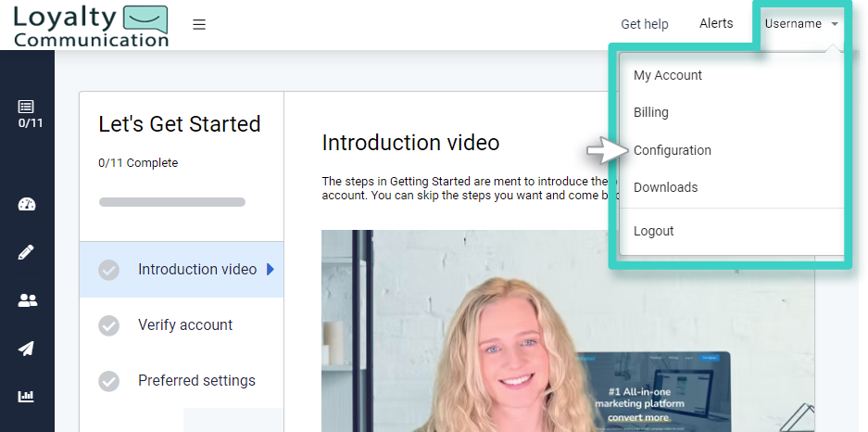Toggle the Verify account checkmark
868x432 pixels.
pos(109,325)
